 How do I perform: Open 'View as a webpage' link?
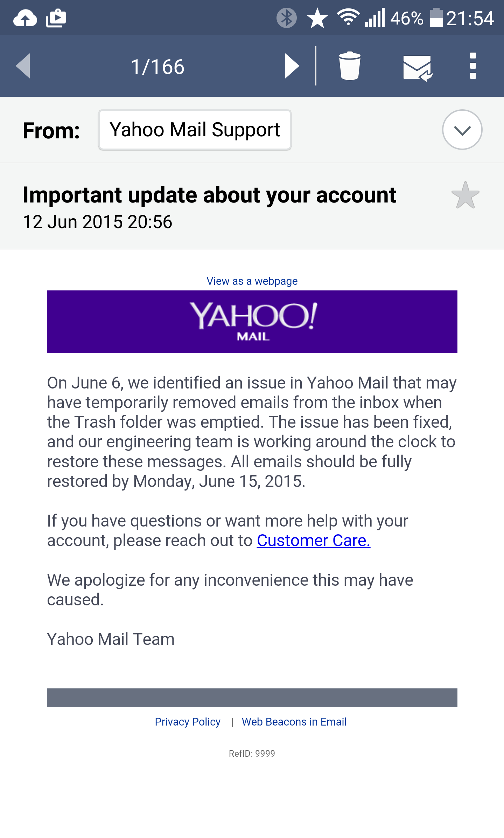coord(252,281)
